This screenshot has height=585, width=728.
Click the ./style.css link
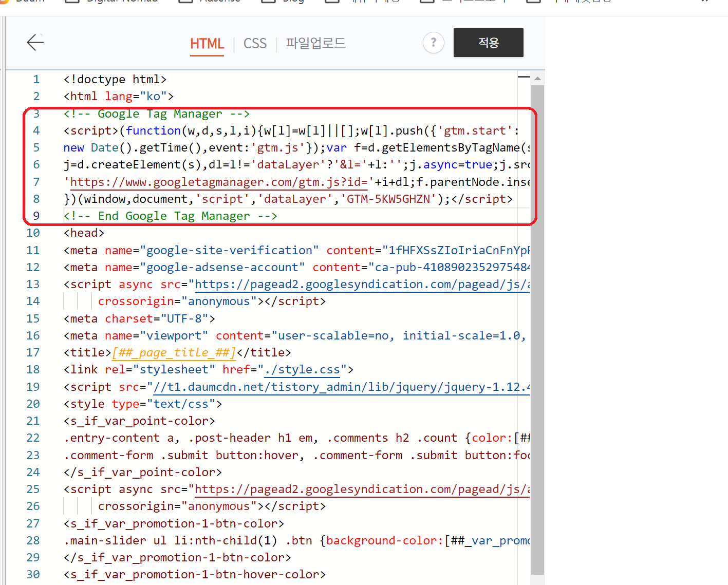pyautogui.click(x=302, y=370)
